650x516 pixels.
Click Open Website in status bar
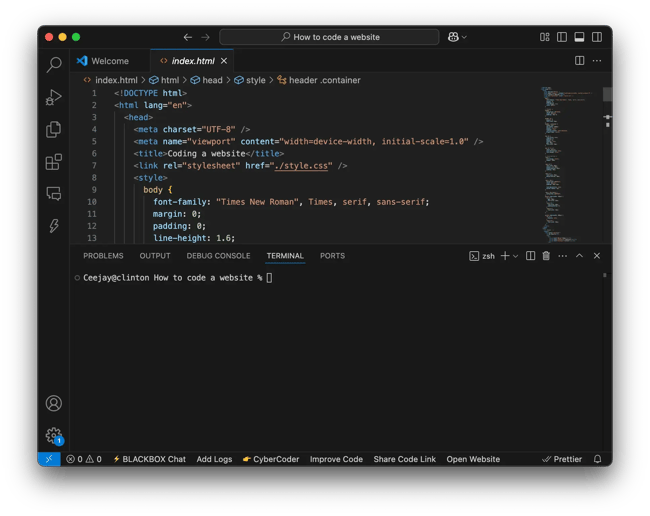[473, 459]
